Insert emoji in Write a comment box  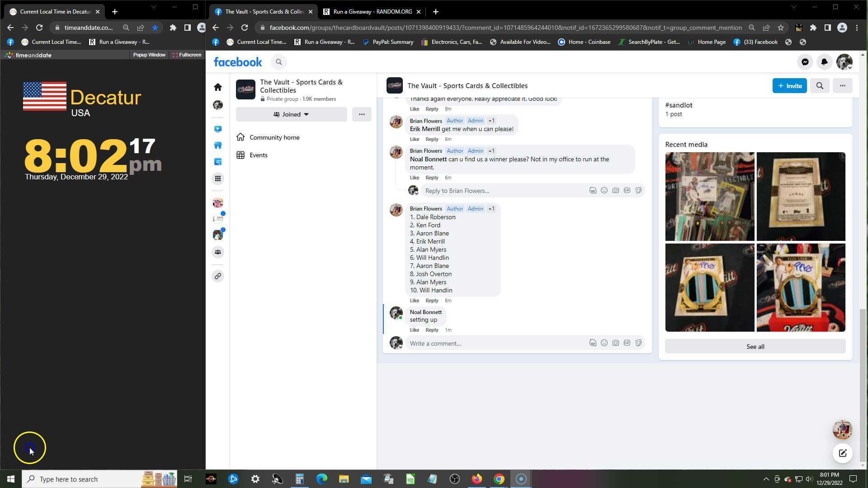click(604, 343)
